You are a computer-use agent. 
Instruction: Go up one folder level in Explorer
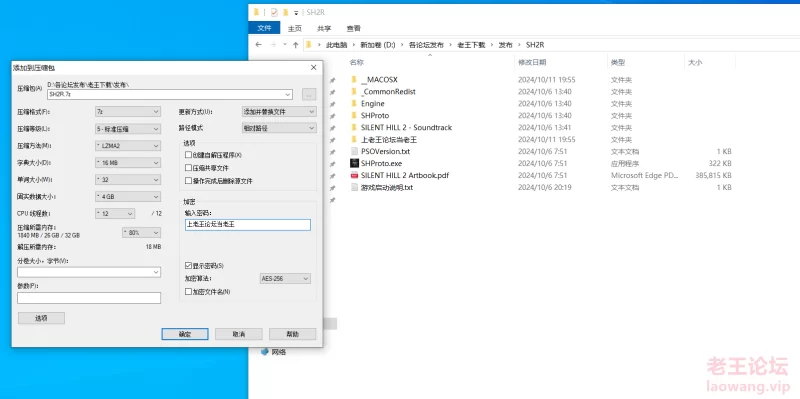coord(295,45)
